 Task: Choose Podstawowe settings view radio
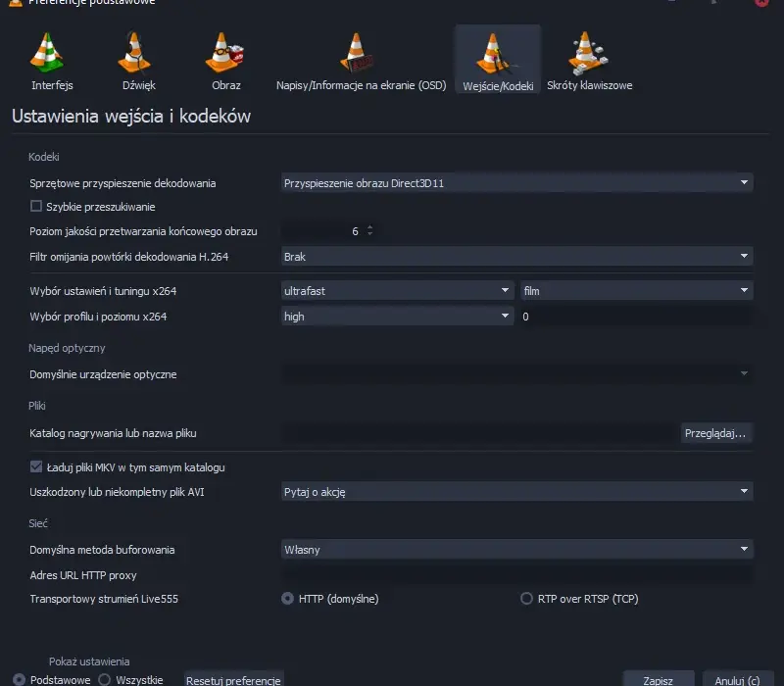19,680
